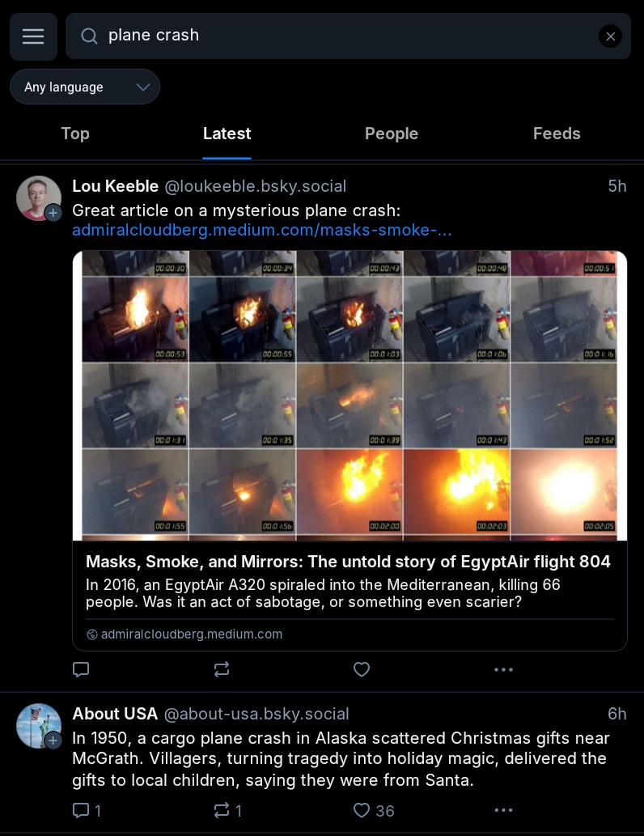
Task: Open the People tab
Action: [391, 134]
